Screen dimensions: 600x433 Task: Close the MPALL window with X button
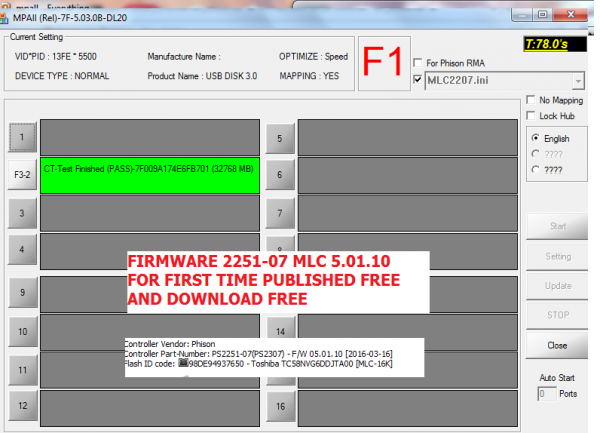pyautogui.click(x=571, y=15)
